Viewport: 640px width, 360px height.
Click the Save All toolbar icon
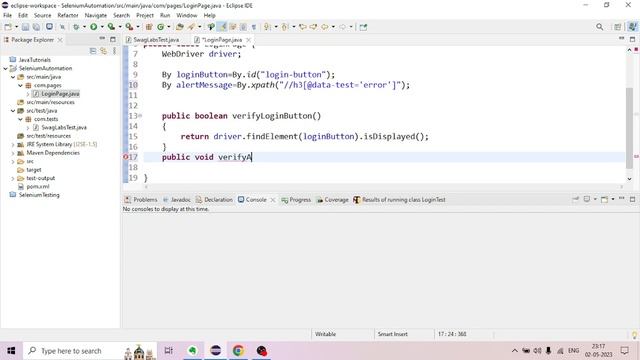coord(36,27)
